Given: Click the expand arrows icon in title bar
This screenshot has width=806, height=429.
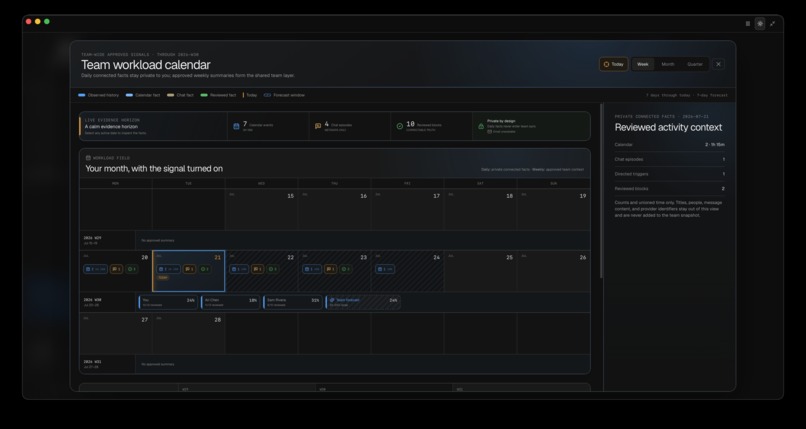Looking at the screenshot, I should [x=772, y=24].
